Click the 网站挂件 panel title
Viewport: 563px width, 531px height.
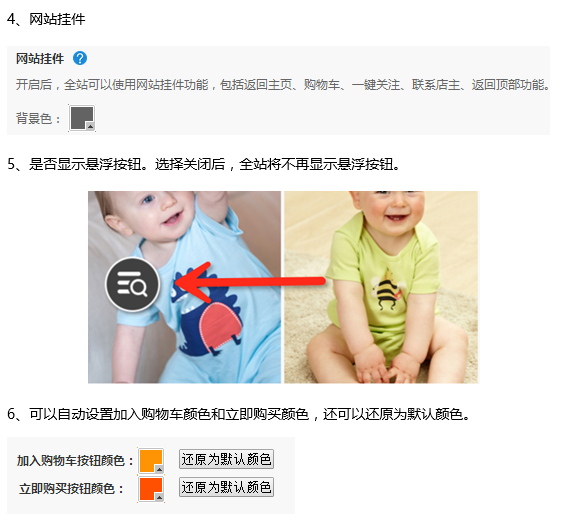tap(39, 59)
